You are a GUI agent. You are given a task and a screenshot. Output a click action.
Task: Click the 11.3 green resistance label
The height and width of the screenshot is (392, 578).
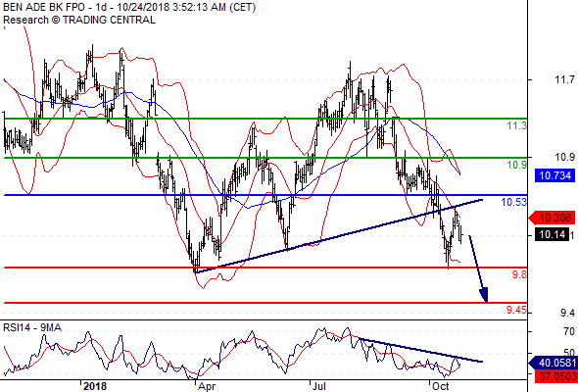pos(517,125)
